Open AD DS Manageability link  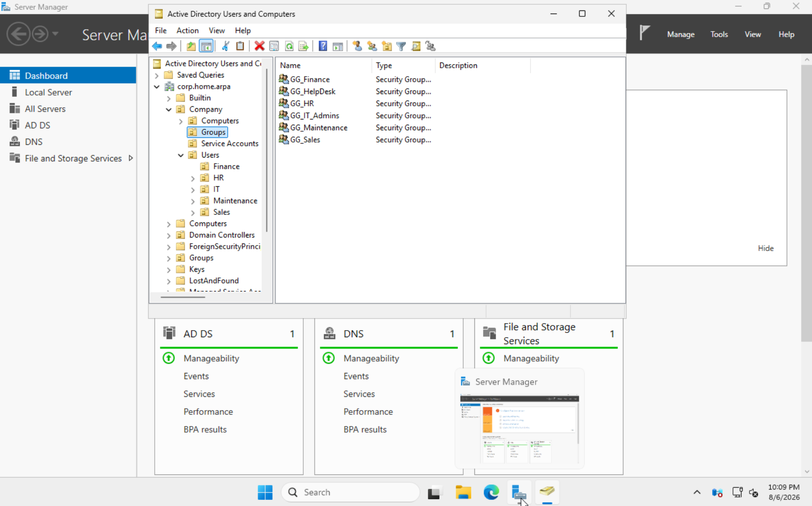click(x=211, y=358)
